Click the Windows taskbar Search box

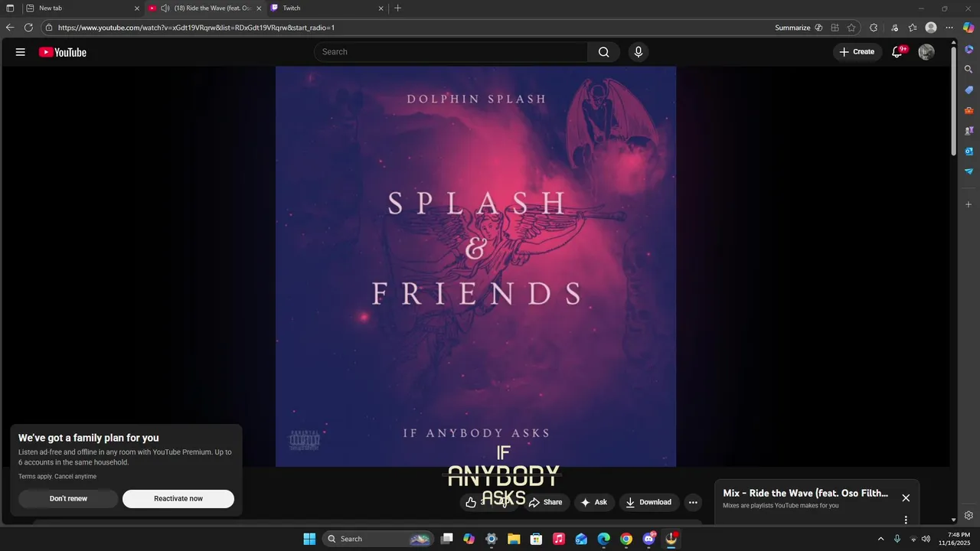pyautogui.click(x=377, y=539)
